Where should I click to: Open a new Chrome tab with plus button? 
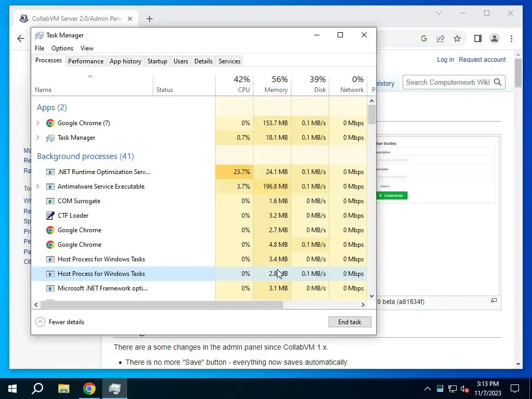150,19
